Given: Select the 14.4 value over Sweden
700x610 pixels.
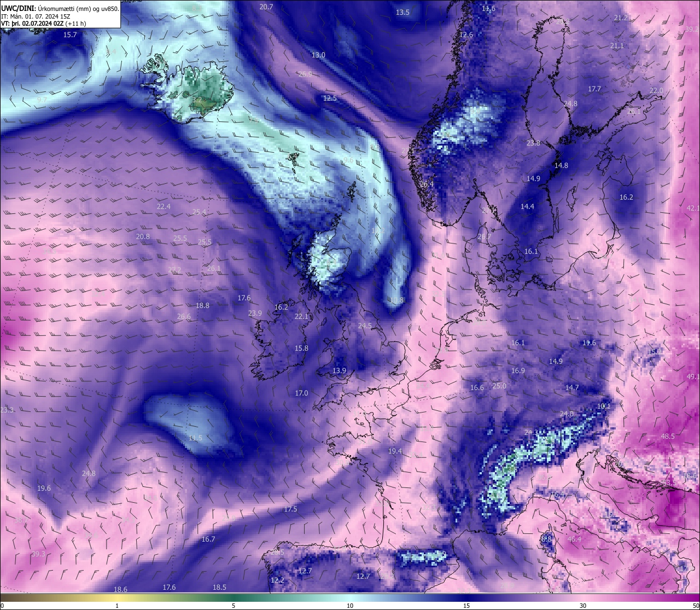Looking at the screenshot, I should coord(527,206).
